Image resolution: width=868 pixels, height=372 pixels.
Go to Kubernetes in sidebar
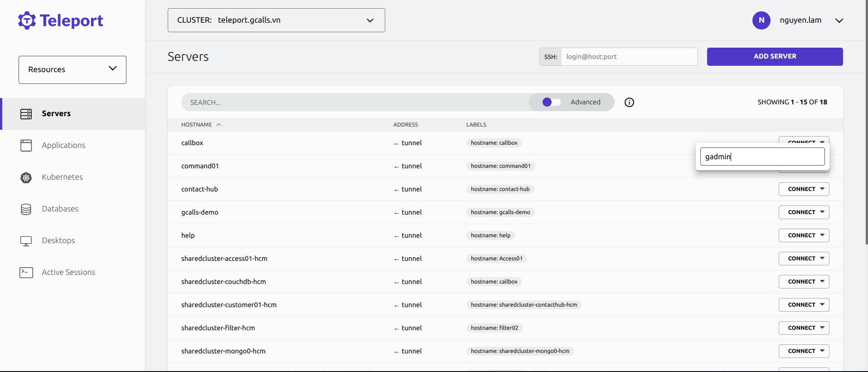62,177
